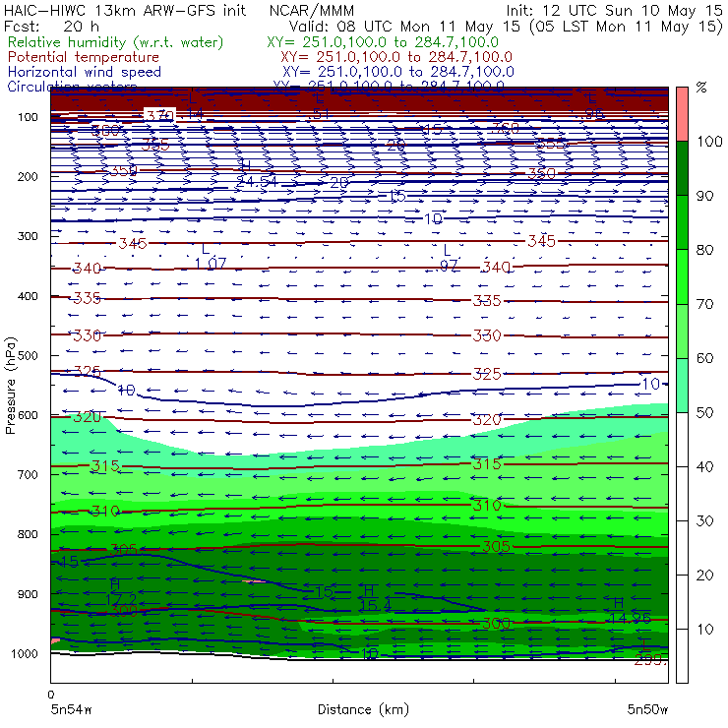
Task: Click the 'Pressure (hPa)' vertical axis title
Action: 10,386
